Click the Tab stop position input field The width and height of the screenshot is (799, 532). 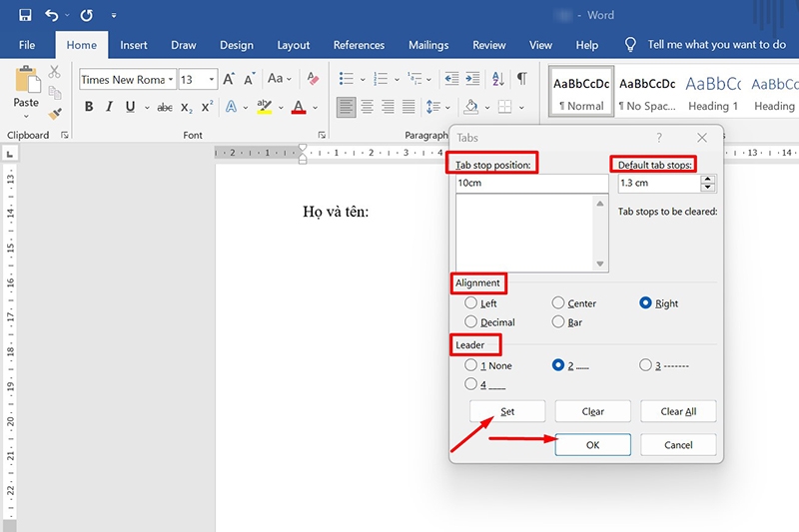(531, 183)
